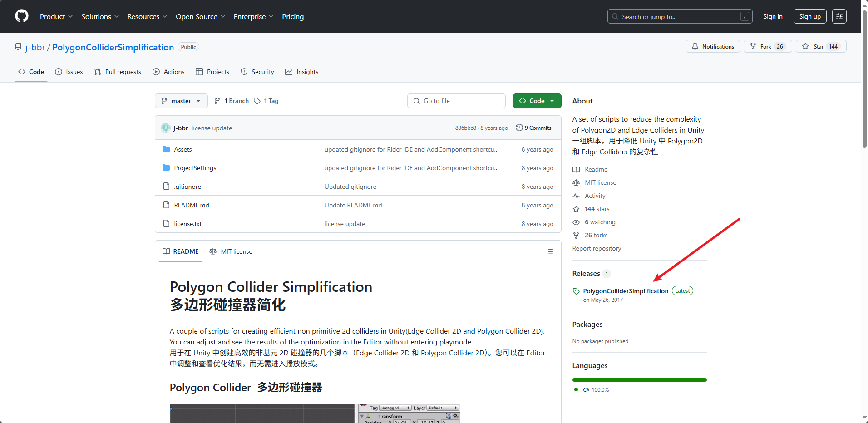Click the license.txt file icon

tap(166, 224)
